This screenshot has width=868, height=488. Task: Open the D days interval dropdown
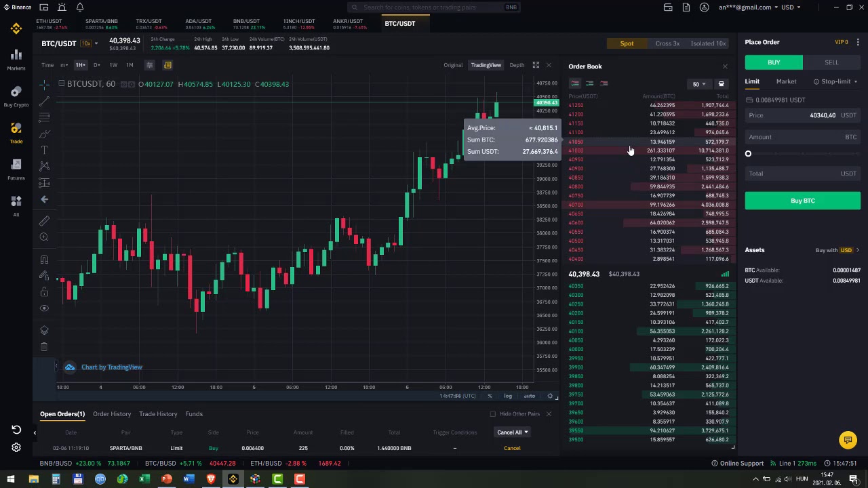pyautogui.click(x=97, y=65)
